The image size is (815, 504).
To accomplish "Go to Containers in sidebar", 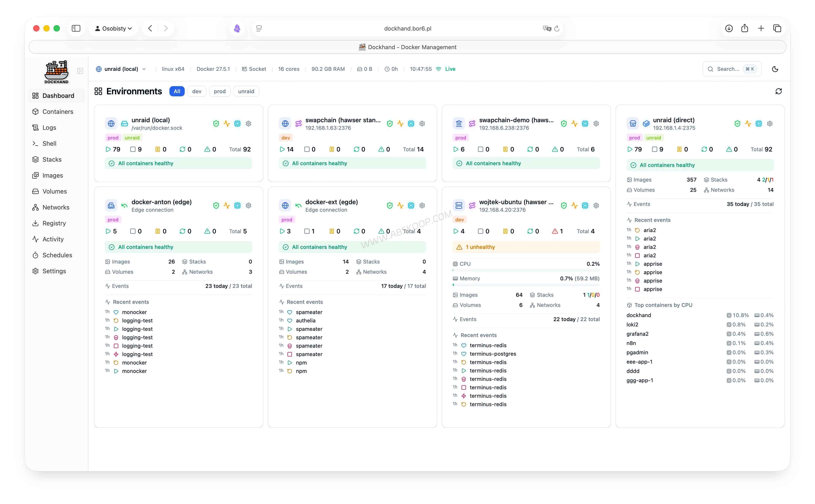I will coord(56,112).
